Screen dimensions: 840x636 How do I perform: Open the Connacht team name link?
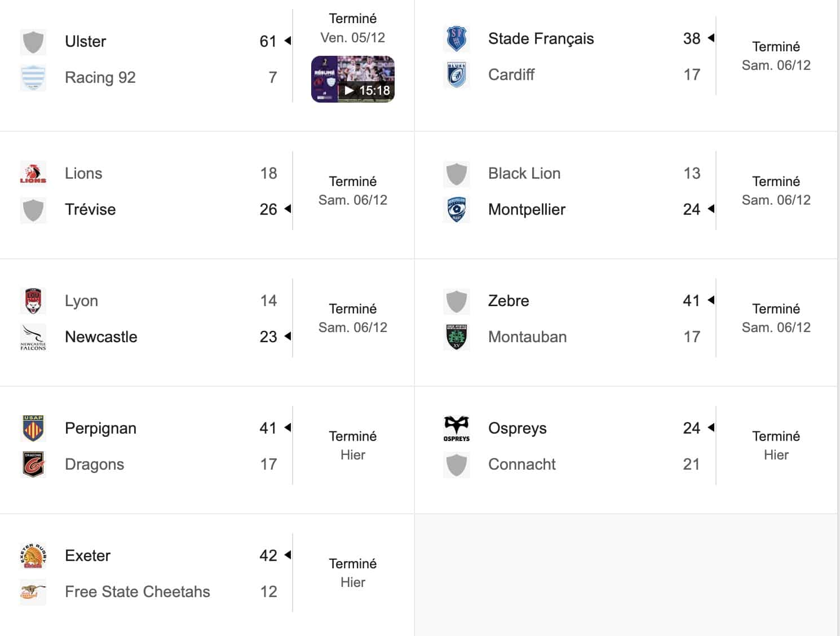521,465
